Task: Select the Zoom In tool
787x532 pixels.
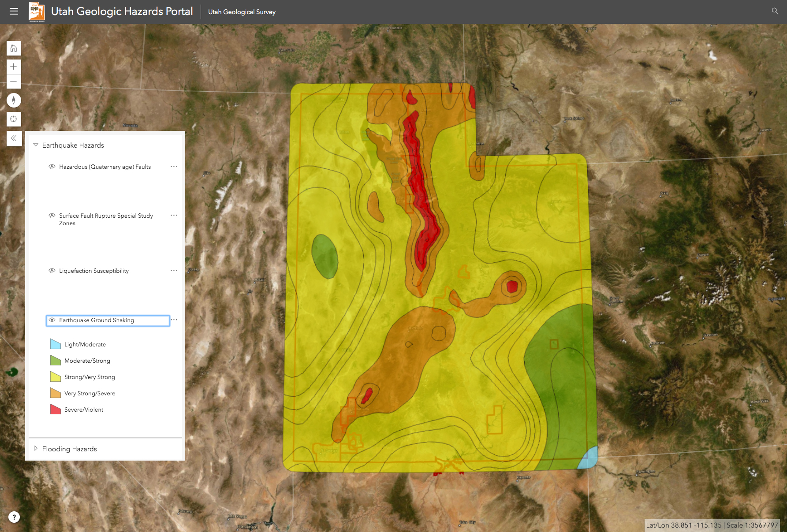Action: [14, 67]
